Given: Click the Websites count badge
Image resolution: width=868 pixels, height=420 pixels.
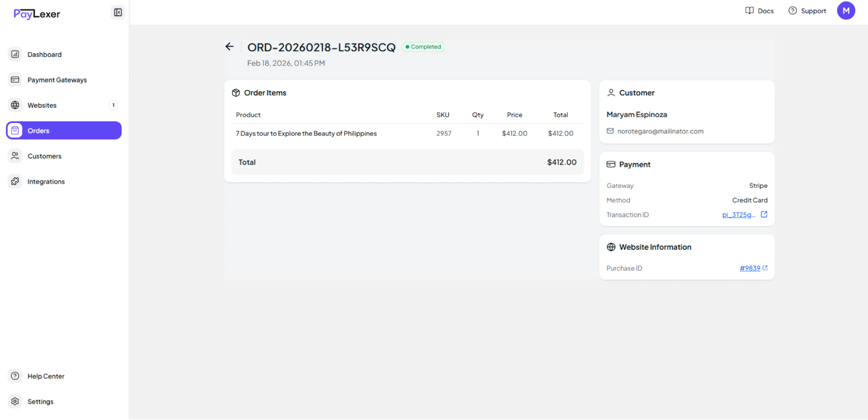Looking at the screenshot, I should [x=113, y=105].
